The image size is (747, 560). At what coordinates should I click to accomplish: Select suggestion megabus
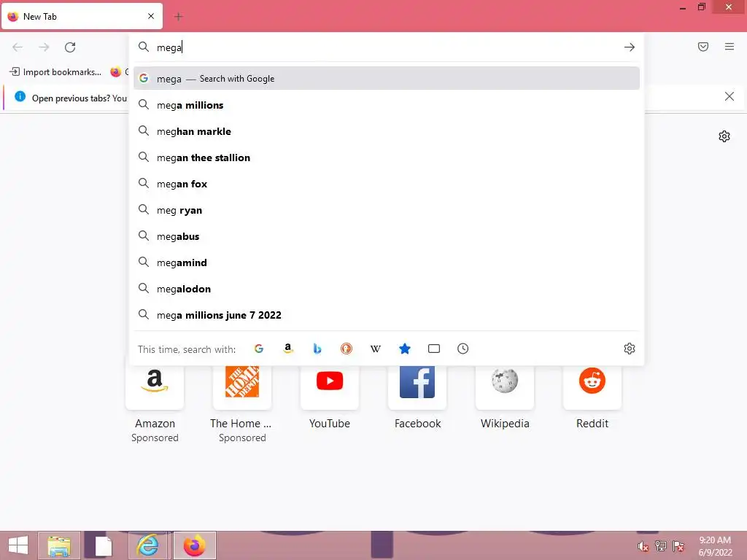pyautogui.click(x=387, y=236)
